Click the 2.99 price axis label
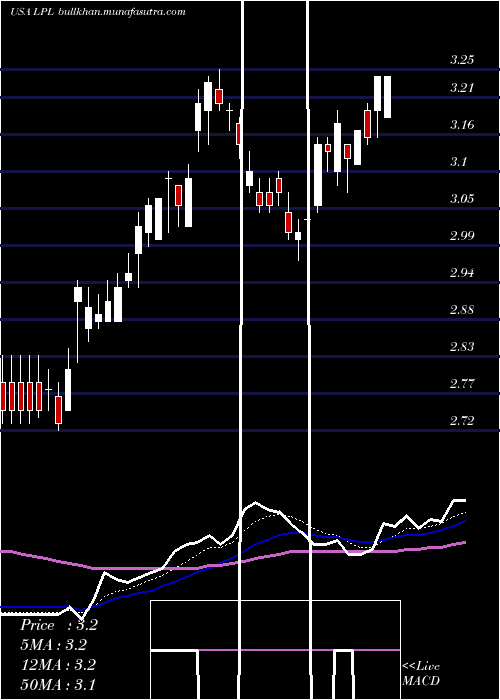The image size is (500, 700). (462, 236)
